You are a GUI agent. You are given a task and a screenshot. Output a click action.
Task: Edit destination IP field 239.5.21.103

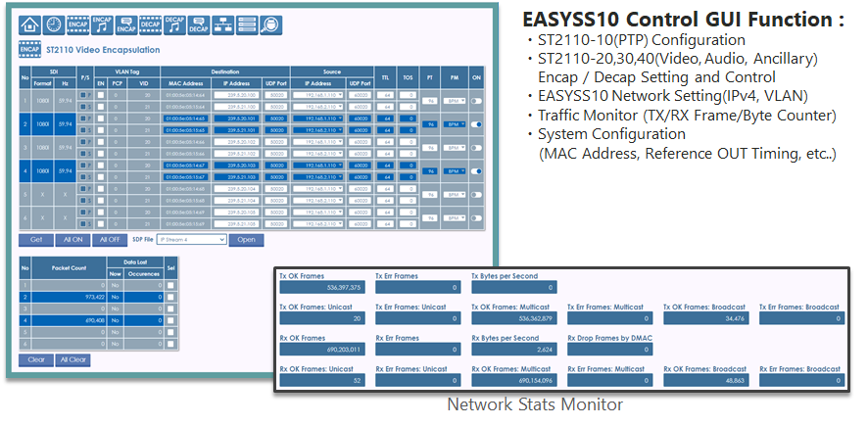coord(236,177)
